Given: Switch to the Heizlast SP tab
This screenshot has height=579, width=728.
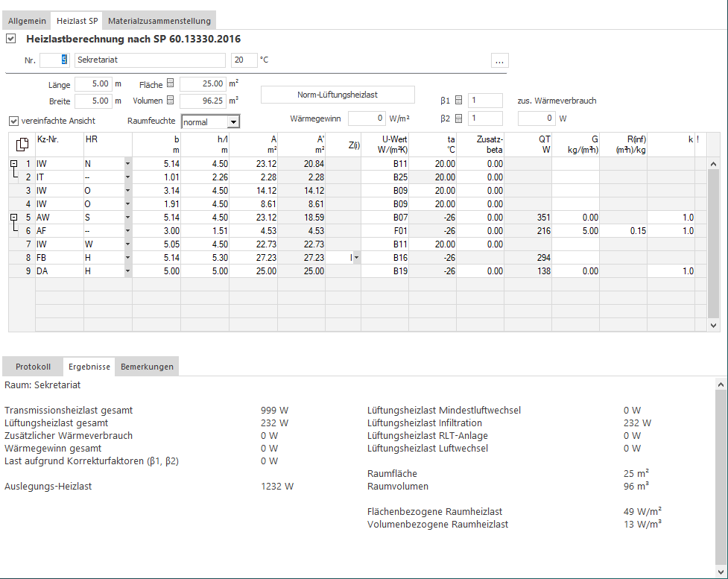Looking at the screenshot, I should 77,21.
